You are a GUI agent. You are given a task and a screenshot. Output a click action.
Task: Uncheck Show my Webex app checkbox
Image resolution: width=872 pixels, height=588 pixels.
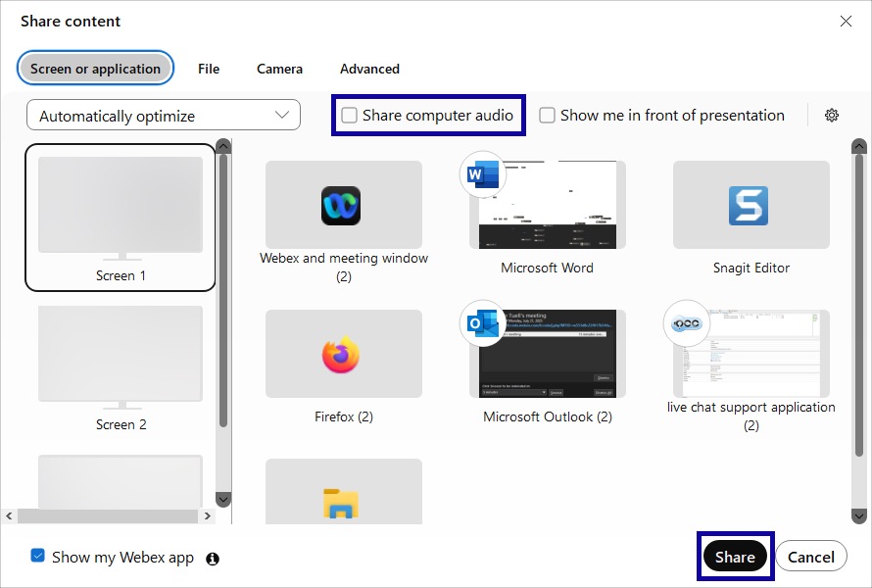click(38, 556)
